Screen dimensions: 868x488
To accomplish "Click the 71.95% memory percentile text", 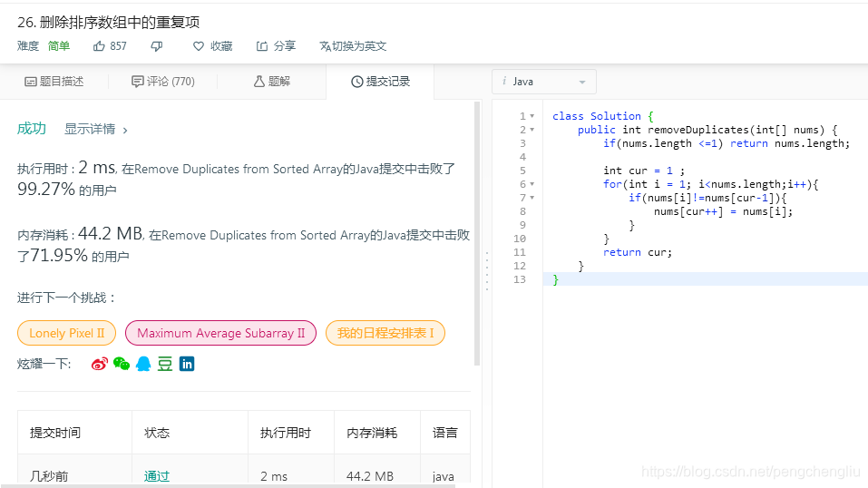I will pos(59,256).
